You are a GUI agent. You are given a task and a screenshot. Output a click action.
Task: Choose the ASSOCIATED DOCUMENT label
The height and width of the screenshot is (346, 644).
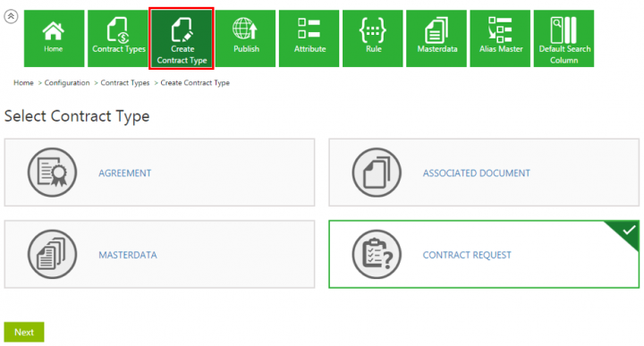pyautogui.click(x=477, y=173)
